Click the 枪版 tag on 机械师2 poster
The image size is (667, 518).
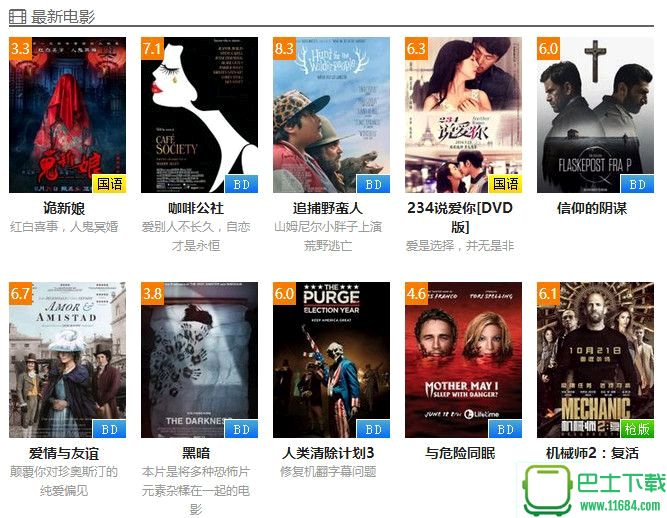pos(637,429)
